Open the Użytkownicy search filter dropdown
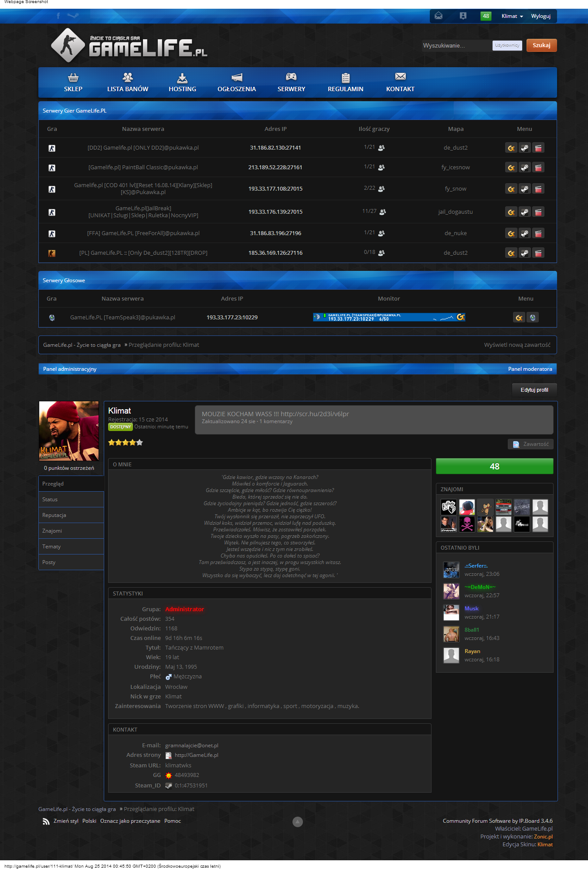Screen dimensions: 588x869 pos(507,45)
